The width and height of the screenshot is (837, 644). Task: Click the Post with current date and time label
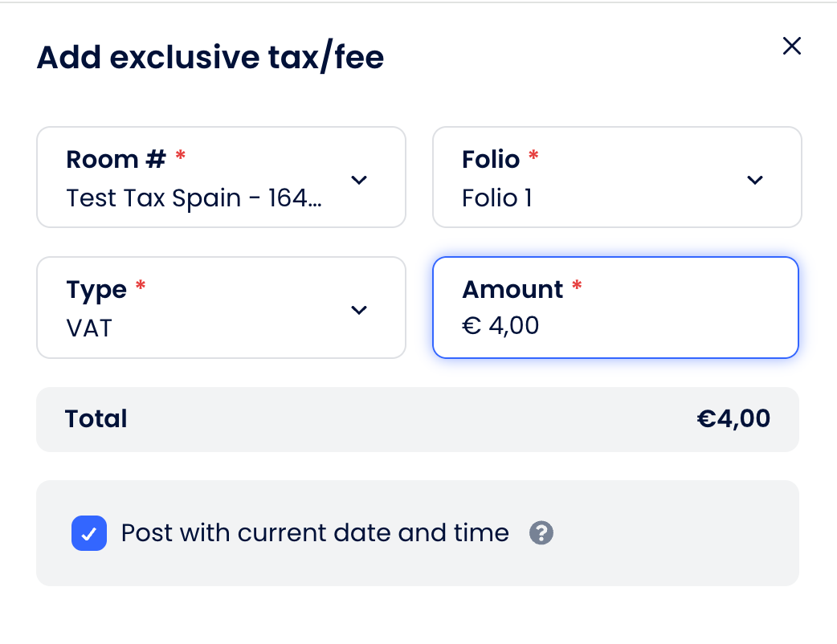(315, 533)
